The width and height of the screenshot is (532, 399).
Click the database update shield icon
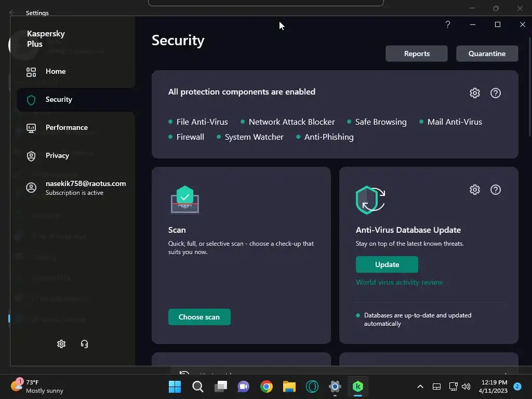click(370, 200)
